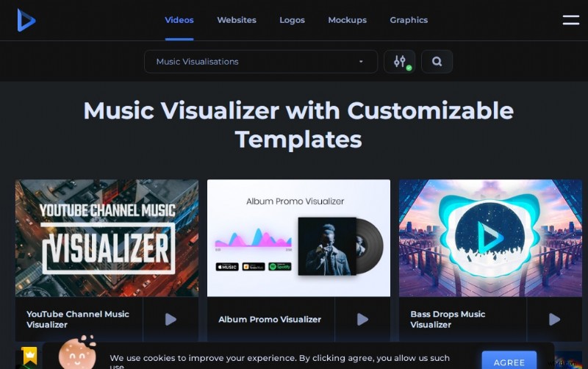588x369 pixels.
Task: Play the Album Promo Visualizer preview
Action: coord(362,320)
